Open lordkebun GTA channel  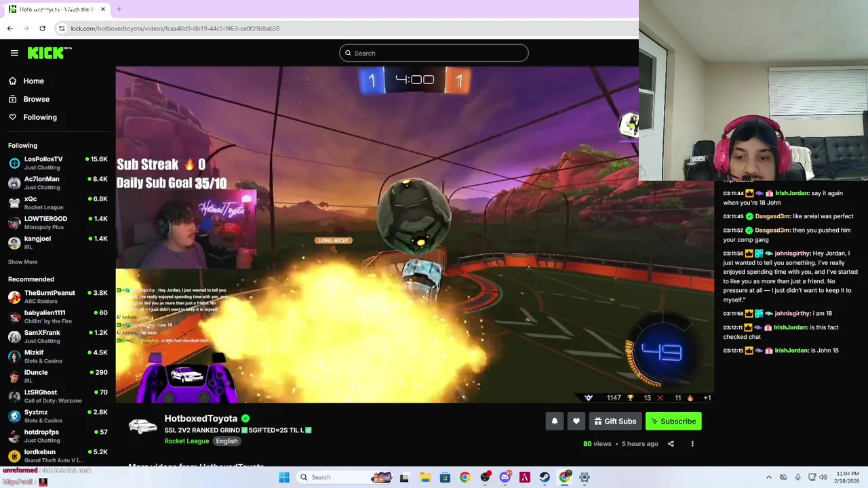58,455
